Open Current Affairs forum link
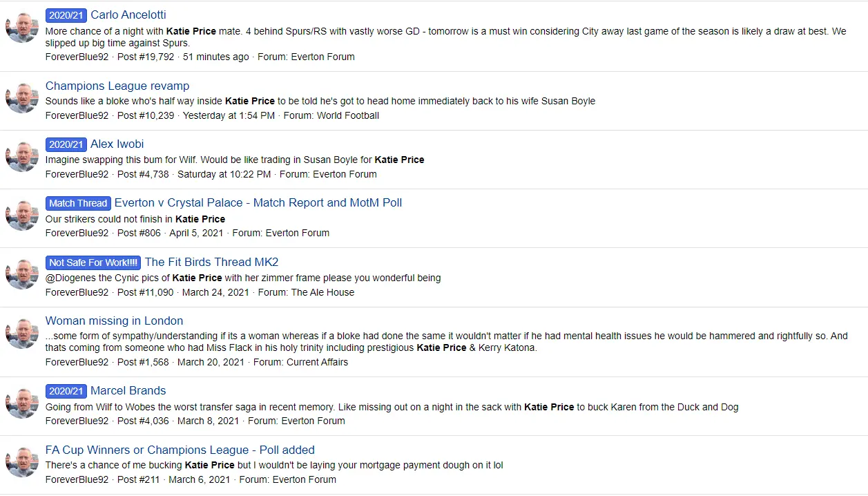 (x=317, y=362)
